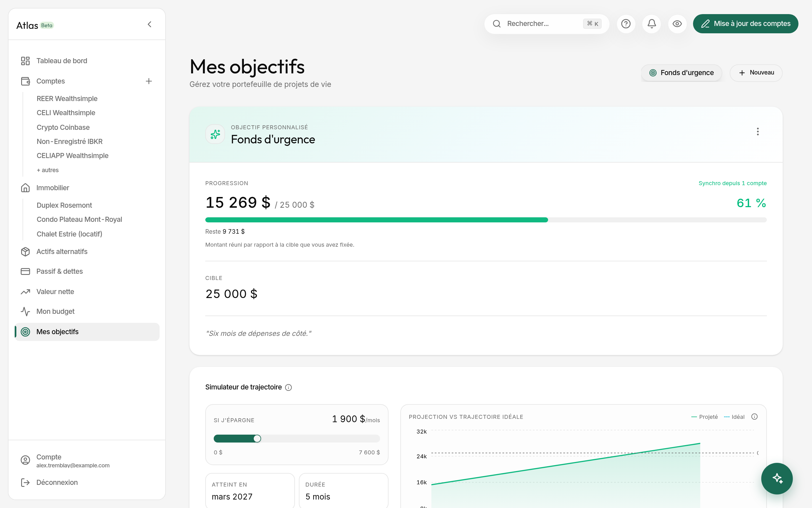
Task: Toggle amounts visibility eye icon
Action: [x=677, y=24]
